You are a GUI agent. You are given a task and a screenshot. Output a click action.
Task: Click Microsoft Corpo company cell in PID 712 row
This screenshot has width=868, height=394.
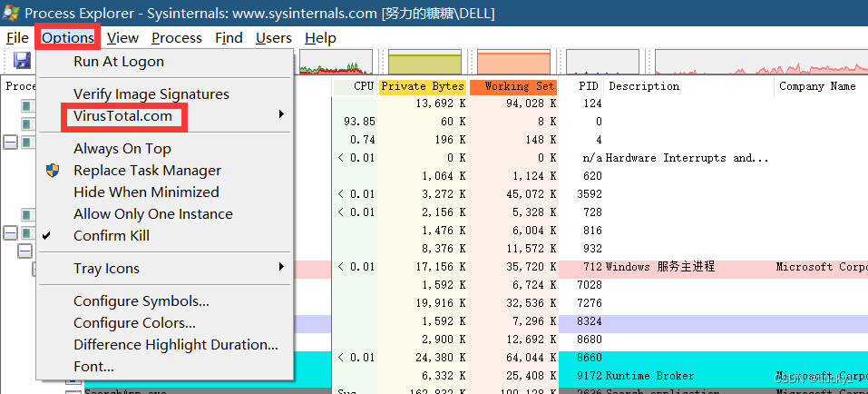tap(822, 267)
